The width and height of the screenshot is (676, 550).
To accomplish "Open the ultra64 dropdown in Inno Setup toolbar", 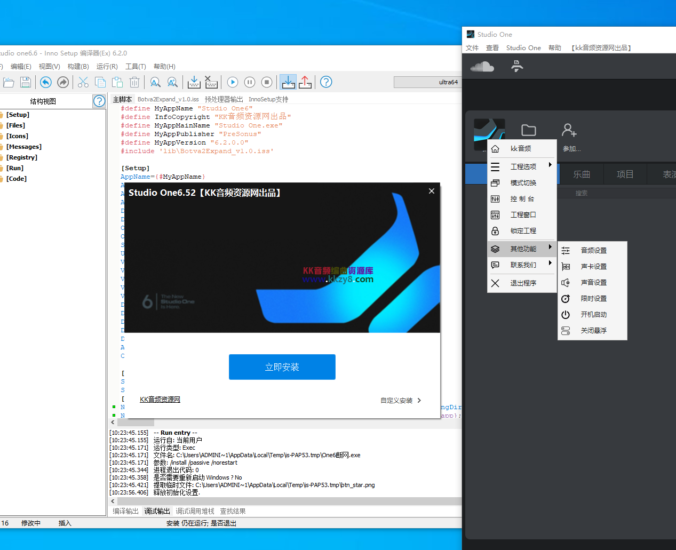I will click(x=427, y=82).
